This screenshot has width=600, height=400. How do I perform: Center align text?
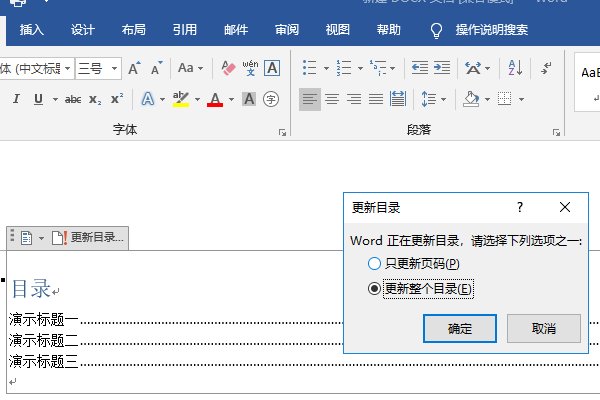(332, 99)
